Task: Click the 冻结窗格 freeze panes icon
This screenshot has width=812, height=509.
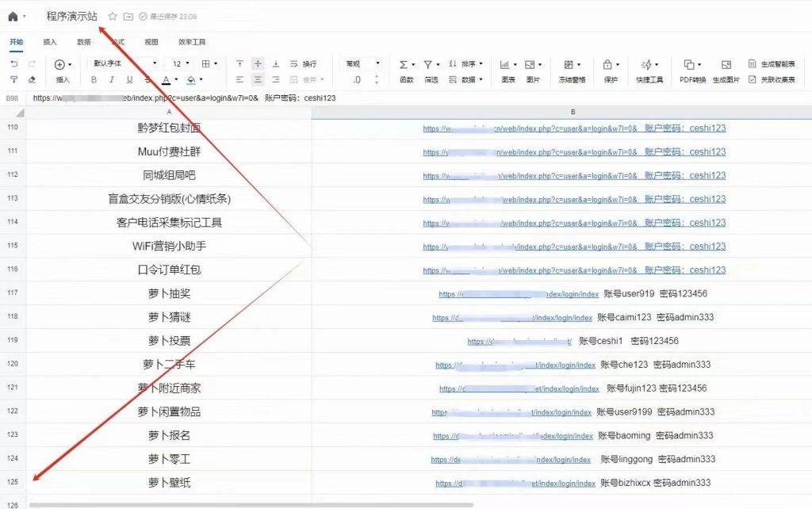Action: point(569,65)
